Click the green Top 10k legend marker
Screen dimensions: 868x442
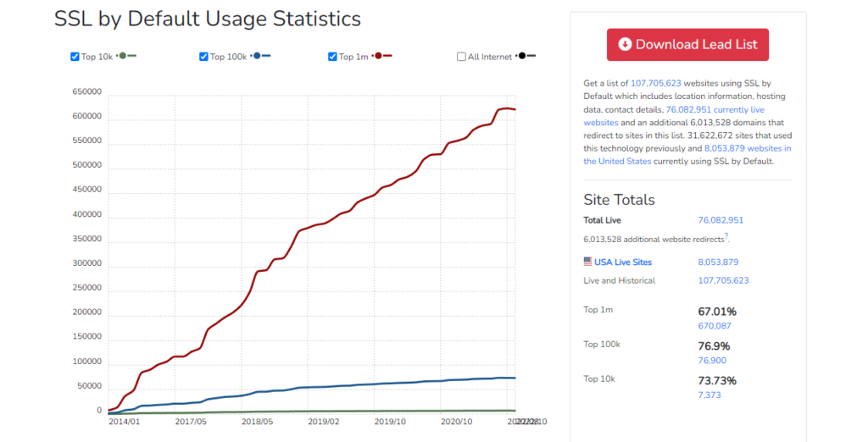pos(126,56)
